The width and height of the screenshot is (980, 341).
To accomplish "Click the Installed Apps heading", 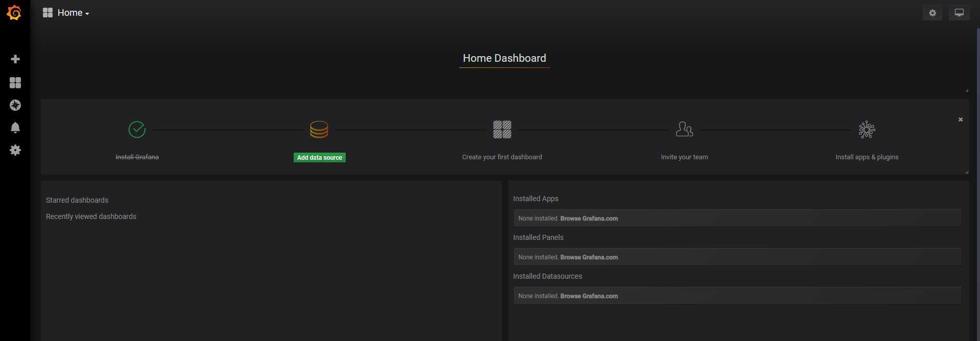I will coord(536,199).
